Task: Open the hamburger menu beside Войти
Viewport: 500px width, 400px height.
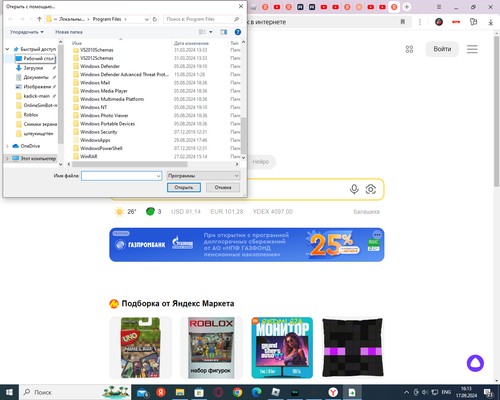Action: pyautogui.click(x=472, y=49)
